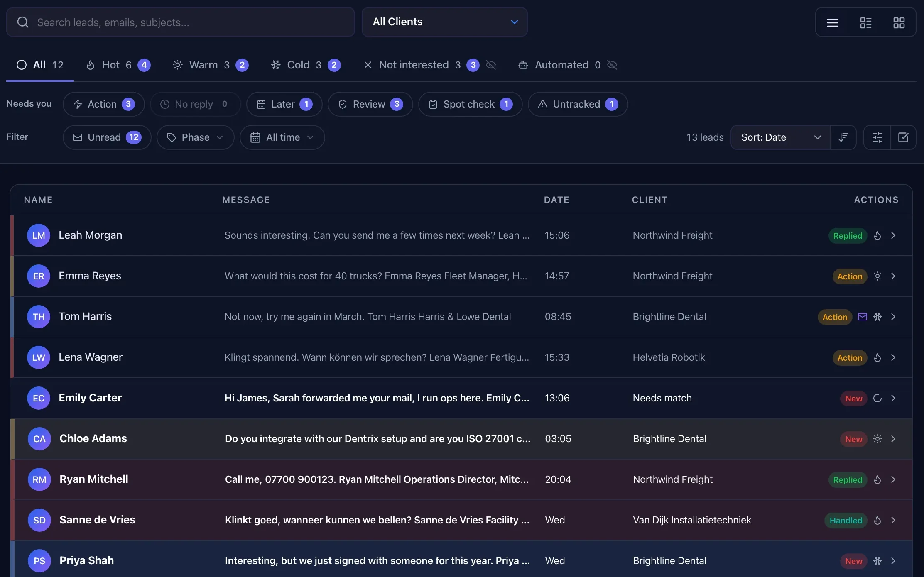924x577 pixels.
Task: Select the All leads tab
Action: 40,65
